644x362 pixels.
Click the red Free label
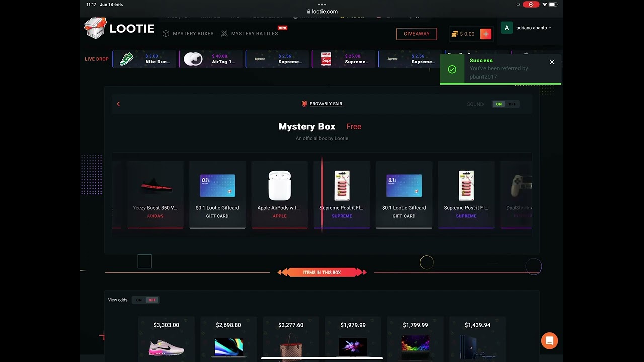tap(354, 126)
